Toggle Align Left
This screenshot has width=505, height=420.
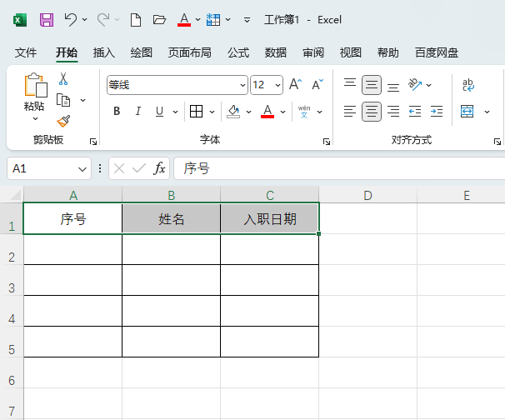click(x=350, y=112)
